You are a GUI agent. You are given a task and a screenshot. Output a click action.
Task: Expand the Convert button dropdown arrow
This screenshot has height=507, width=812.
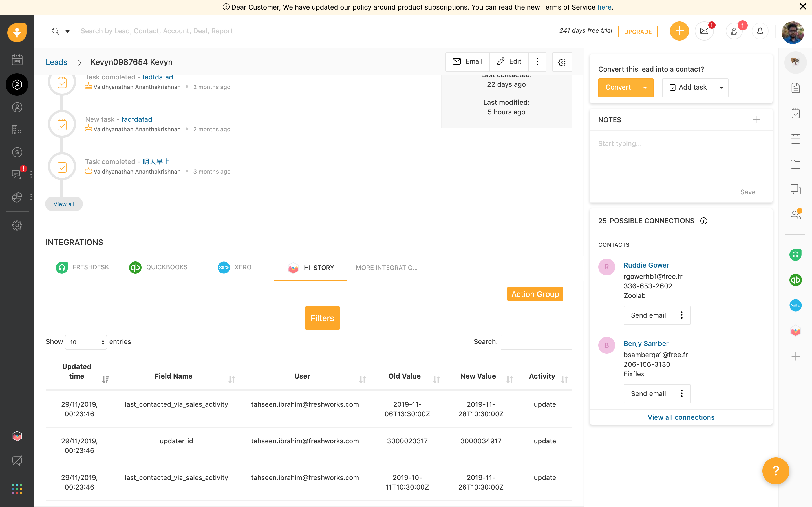click(645, 88)
